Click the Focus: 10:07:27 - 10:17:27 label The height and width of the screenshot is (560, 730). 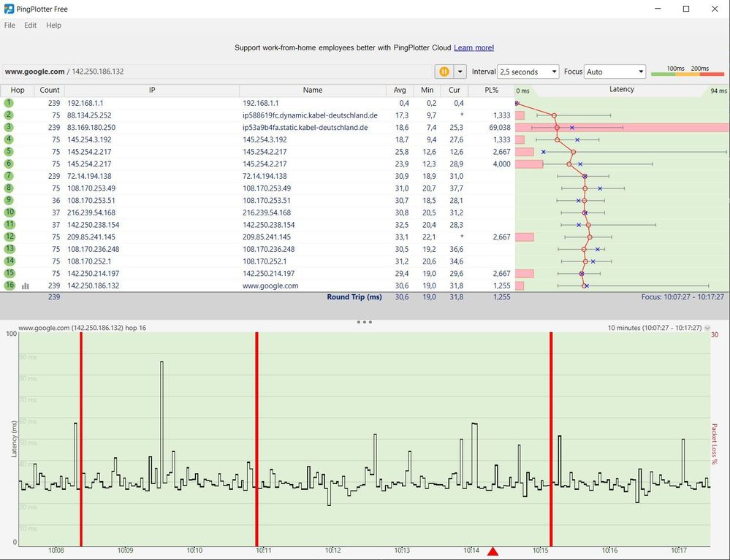[683, 296]
